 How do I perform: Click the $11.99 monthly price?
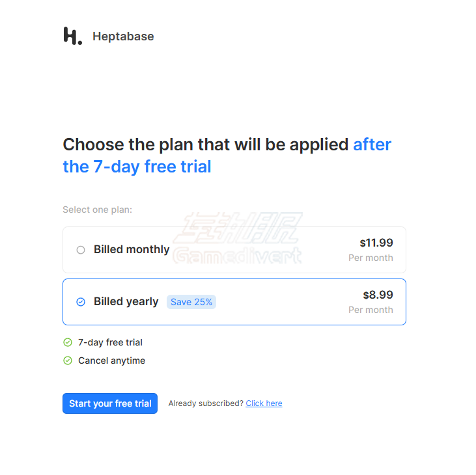(376, 243)
